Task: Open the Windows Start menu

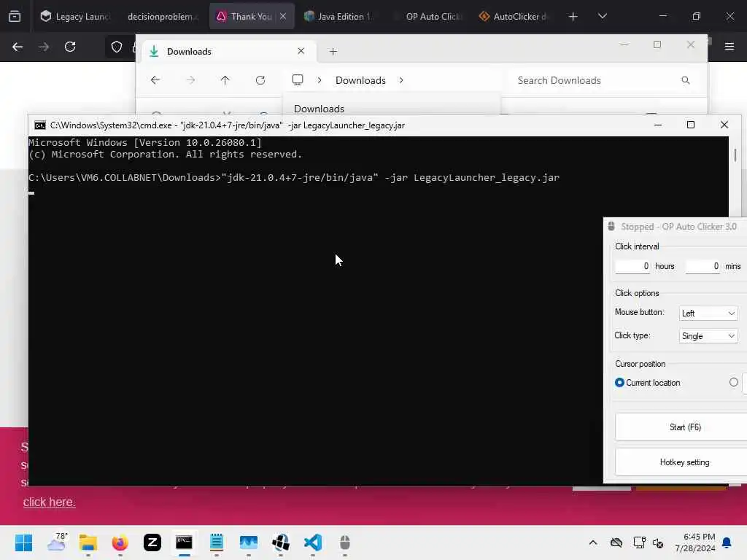Action: click(x=24, y=542)
